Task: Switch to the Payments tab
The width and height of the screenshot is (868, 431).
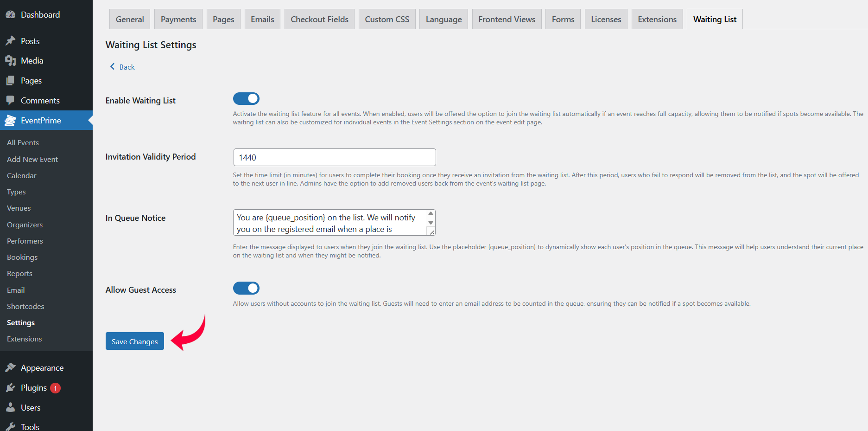Action: pyautogui.click(x=178, y=19)
